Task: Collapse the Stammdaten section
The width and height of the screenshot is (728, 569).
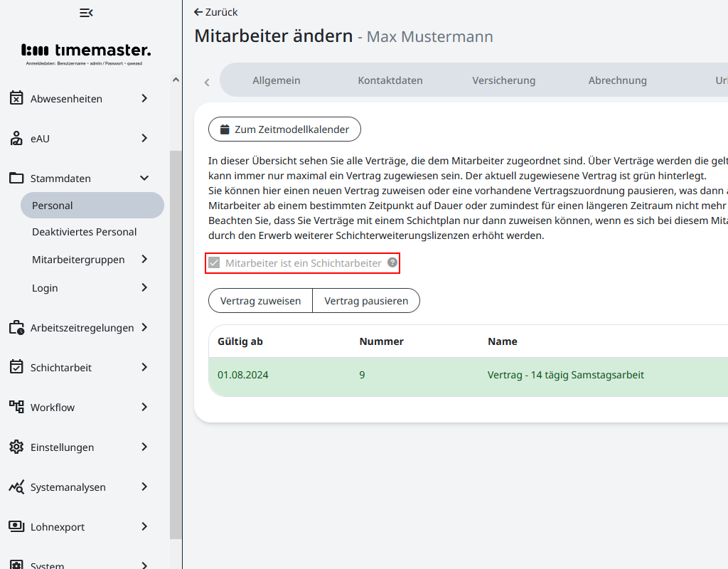Action: 145,178
